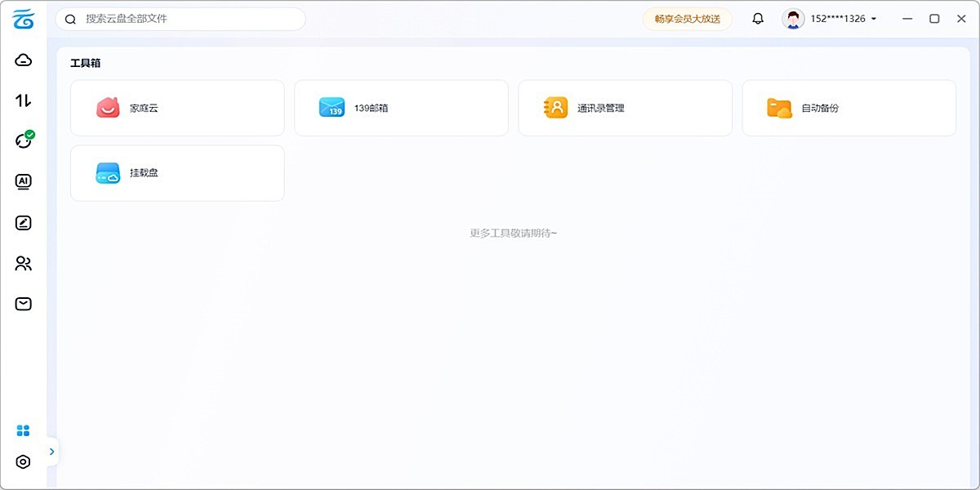The image size is (980, 490).
Task: Open the AI assistant icon
Action: coord(23,181)
